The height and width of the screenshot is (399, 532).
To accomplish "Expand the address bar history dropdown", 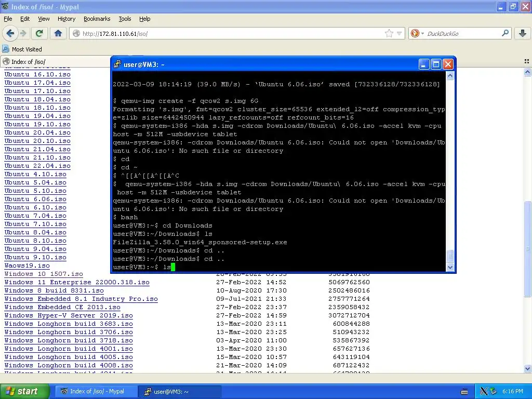I will click(400, 33).
